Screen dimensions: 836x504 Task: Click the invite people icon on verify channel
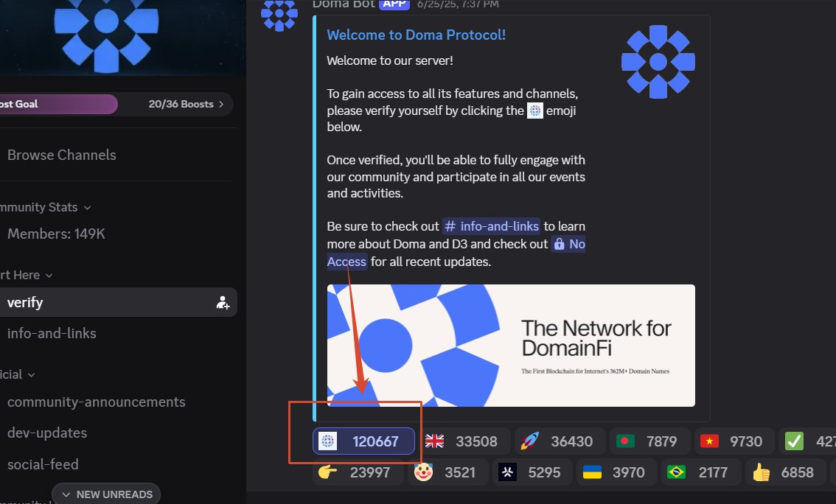click(x=223, y=303)
